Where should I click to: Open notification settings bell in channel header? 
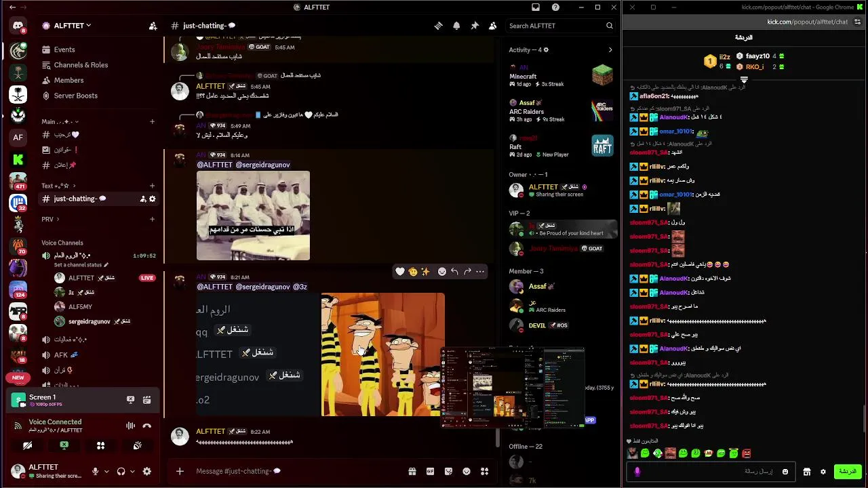pos(456,26)
